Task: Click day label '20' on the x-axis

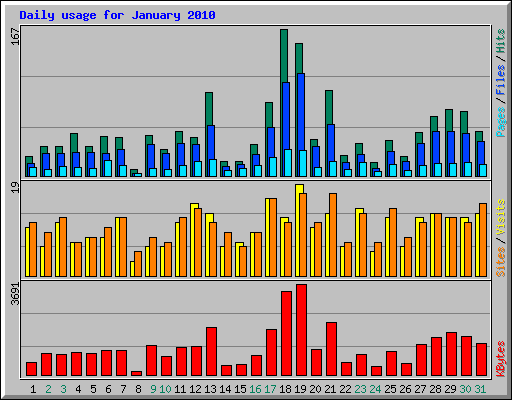Action: 315,389
